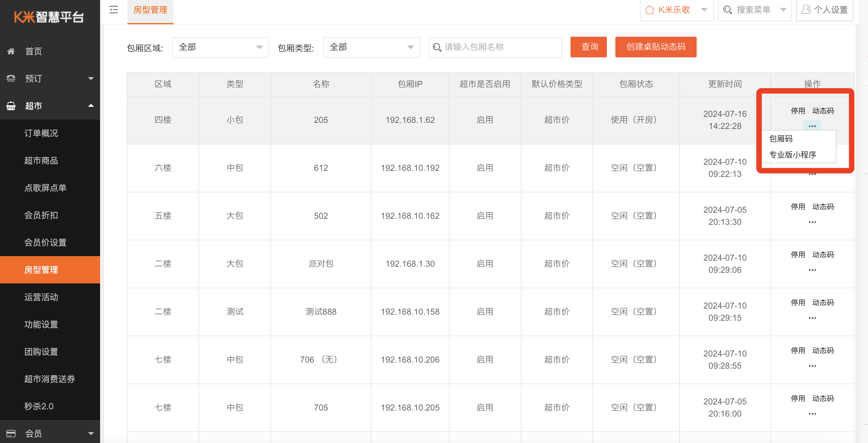Click the name cell 612

coord(321,168)
